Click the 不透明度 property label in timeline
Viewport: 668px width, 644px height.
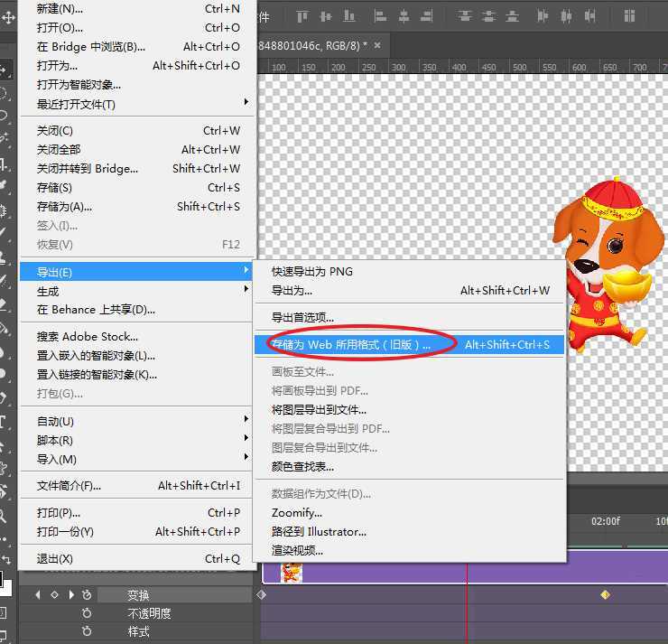click(149, 613)
